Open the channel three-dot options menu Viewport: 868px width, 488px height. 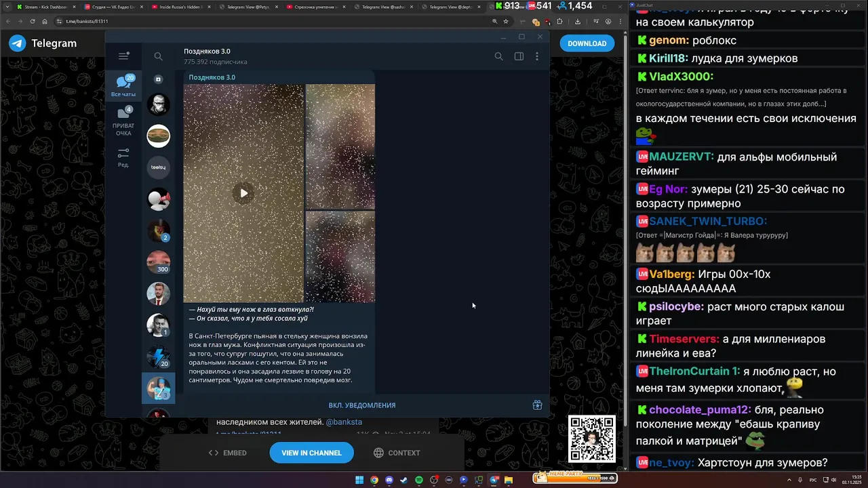tap(537, 56)
